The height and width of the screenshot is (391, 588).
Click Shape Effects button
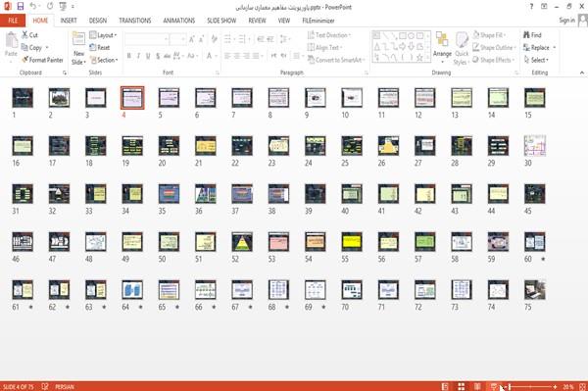tap(494, 60)
